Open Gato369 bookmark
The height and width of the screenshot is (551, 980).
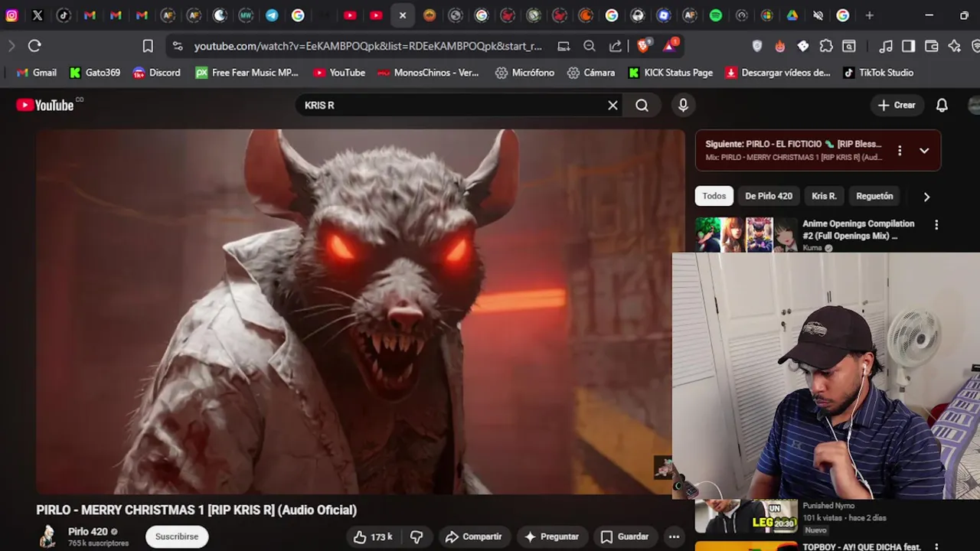click(95, 73)
